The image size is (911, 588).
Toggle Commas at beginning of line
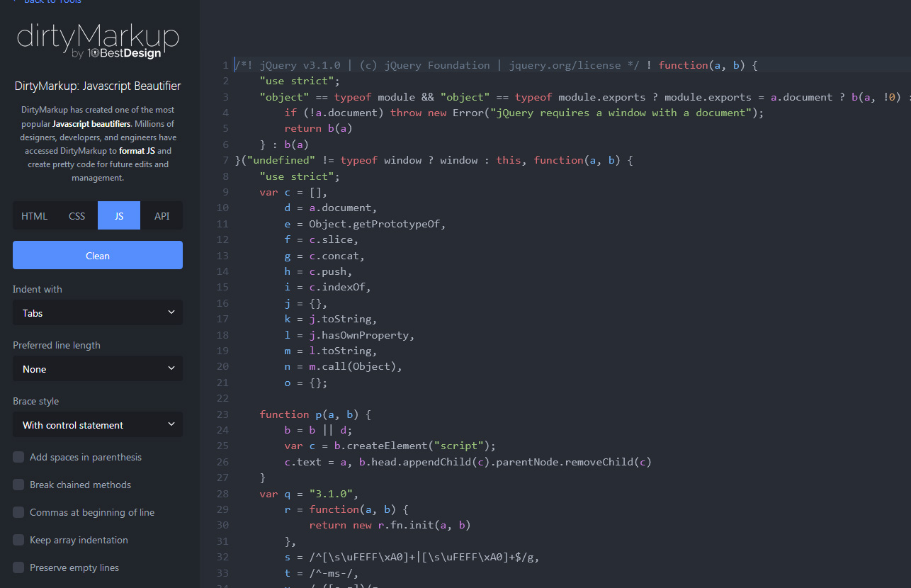(x=18, y=512)
